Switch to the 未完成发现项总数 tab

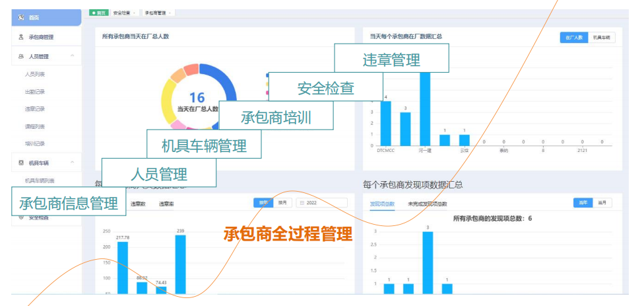(427, 204)
